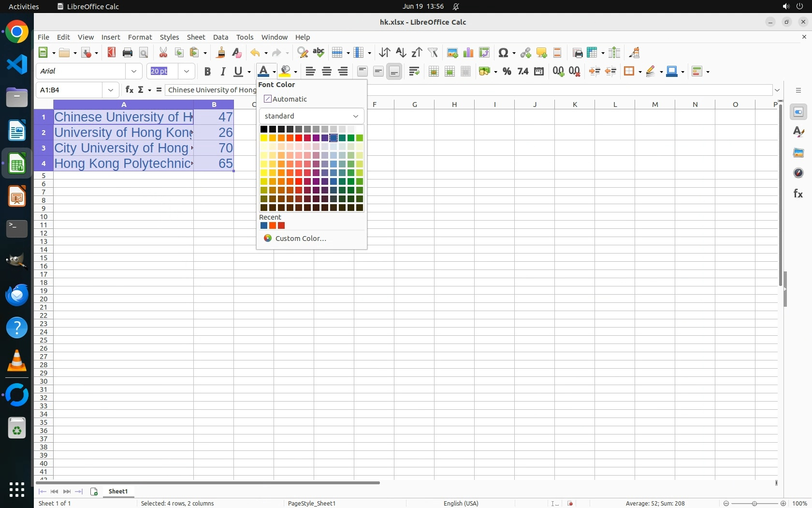The image size is (812, 508).
Task: Select Automatic font color
Action: pyautogui.click(x=286, y=99)
